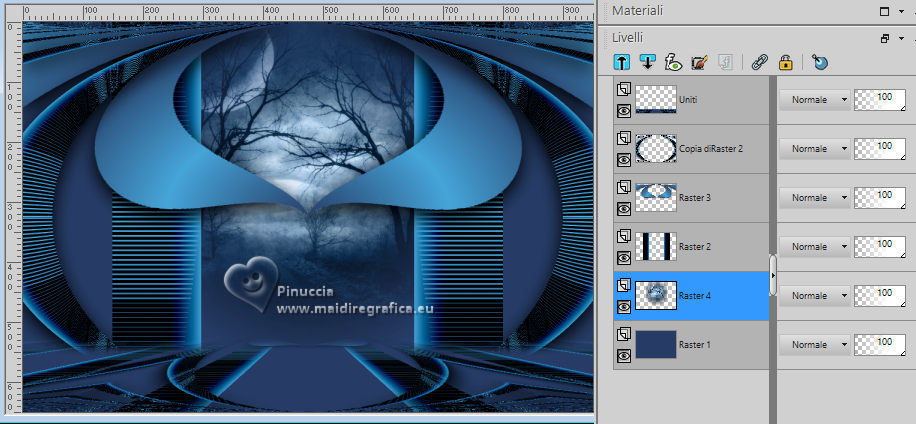This screenshot has height=424, width=916.
Task: Click the Materiali panel title
Action: [637, 11]
